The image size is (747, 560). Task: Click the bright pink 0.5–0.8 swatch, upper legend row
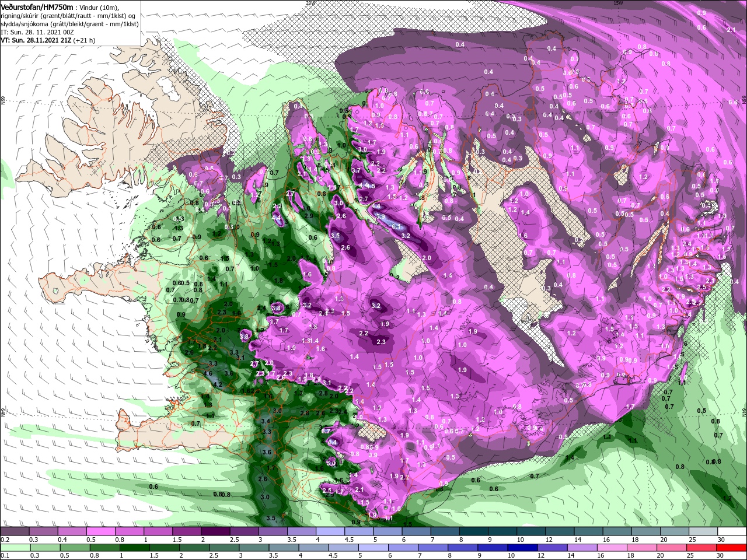(x=100, y=532)
